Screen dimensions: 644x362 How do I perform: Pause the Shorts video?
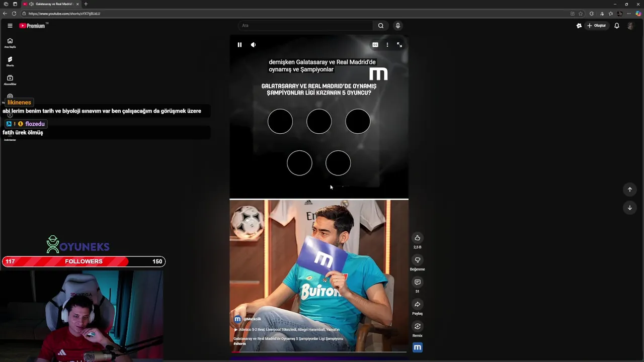[x=239, y=45]
